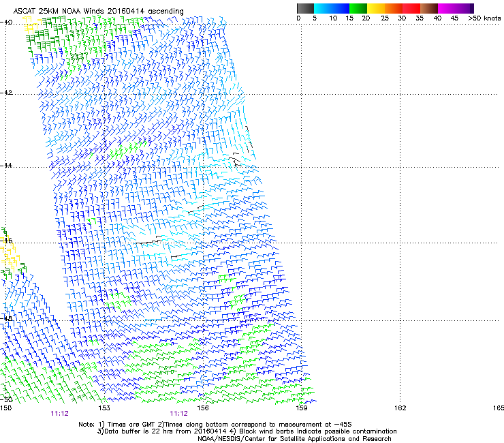Select the orange 25-30 knots legend segment
504x443 pixels.
click(x=394, y=8)
